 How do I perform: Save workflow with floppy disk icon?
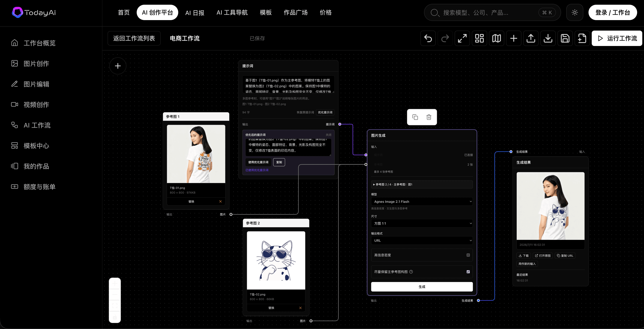[x=565, y=39]
